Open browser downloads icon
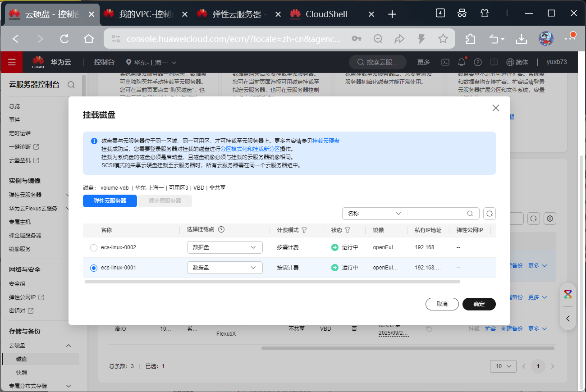Image resolution: width=586 pixels, height=392 pixels. (x=522, y=39)
